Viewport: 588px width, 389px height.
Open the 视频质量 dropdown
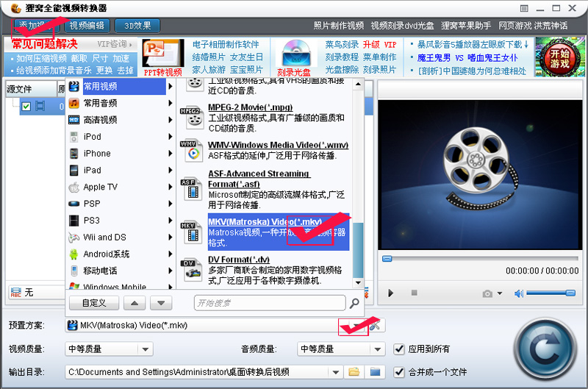click(146, 349)
